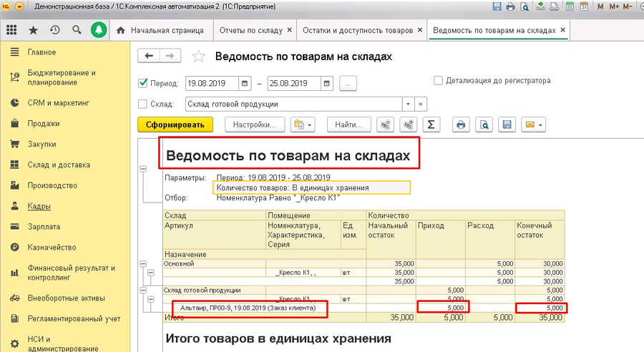This screenshot has width=644, height=352.
Task: Click the Get link icon in title bar
Action: tap(541, 6)
